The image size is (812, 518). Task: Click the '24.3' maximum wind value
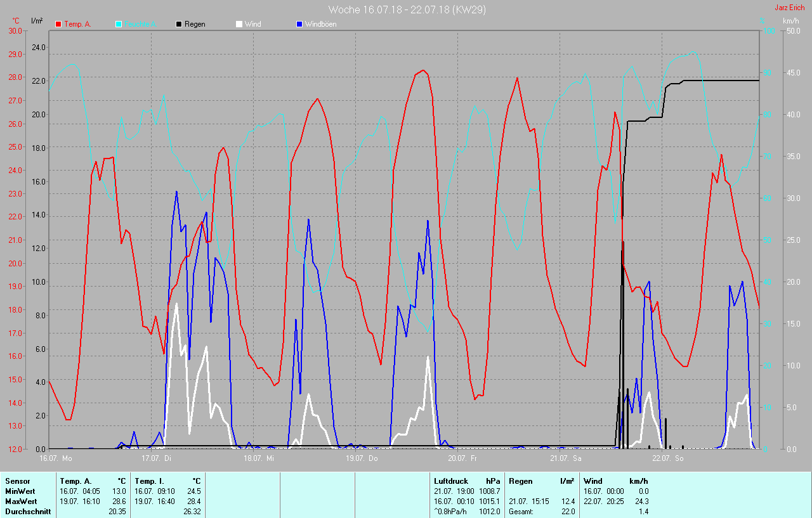coord(641,502)
